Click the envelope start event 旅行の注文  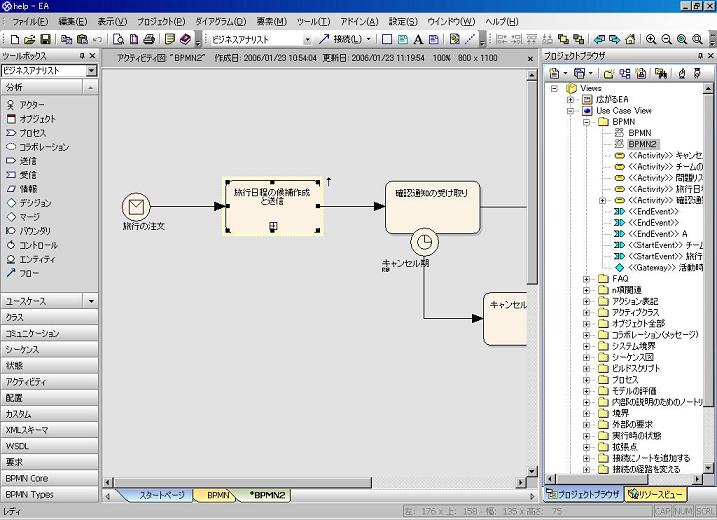[x=135, y=207]
